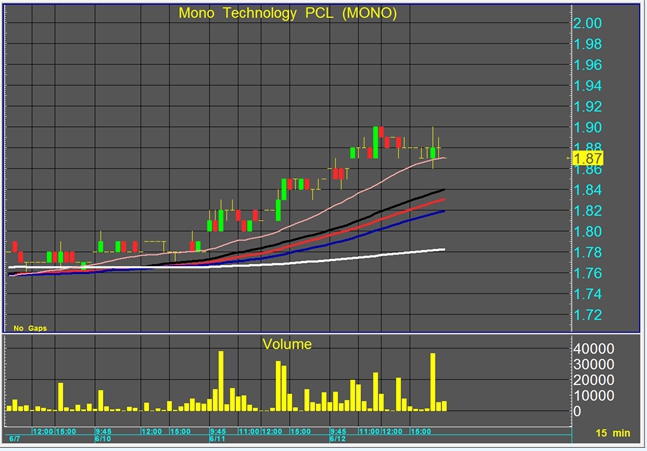This screenshot has height=451, width=647.
Task: Click the Mono Technology PCL (MONO) chart title
Action: [x=288, y=13]
